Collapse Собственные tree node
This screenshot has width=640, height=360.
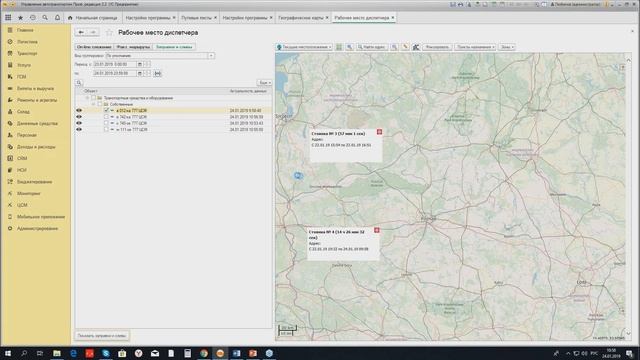click(93, 104)
